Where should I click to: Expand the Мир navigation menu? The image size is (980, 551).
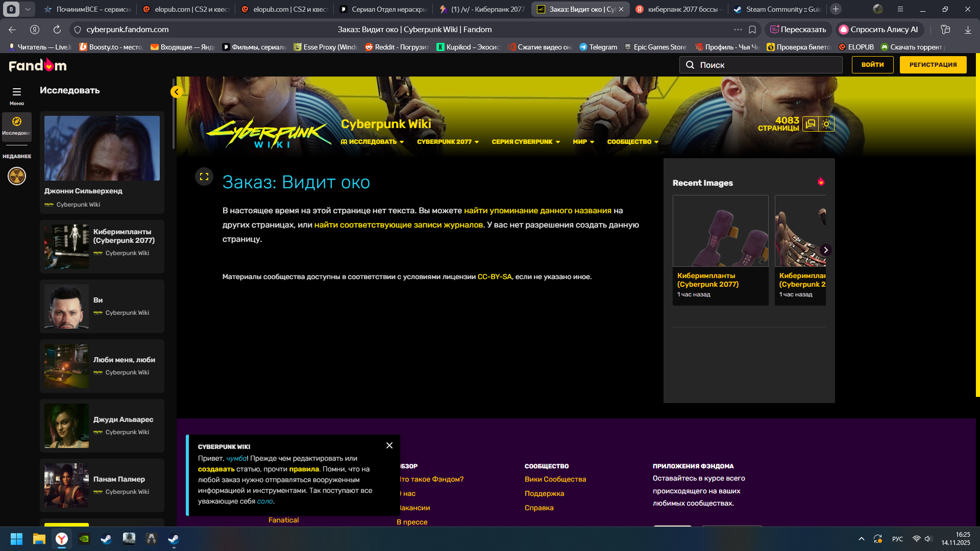pyautogui.click(x=583, y=142)
